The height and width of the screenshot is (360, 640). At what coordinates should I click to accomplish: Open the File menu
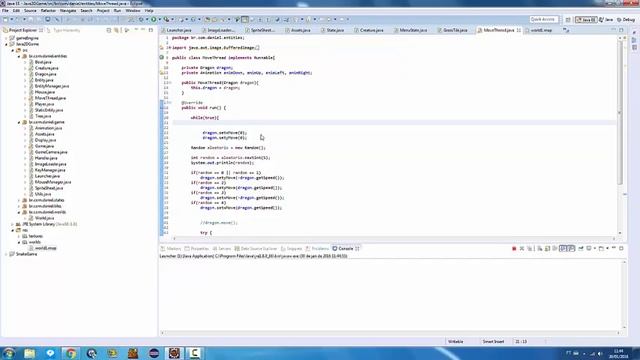(5, 11)
